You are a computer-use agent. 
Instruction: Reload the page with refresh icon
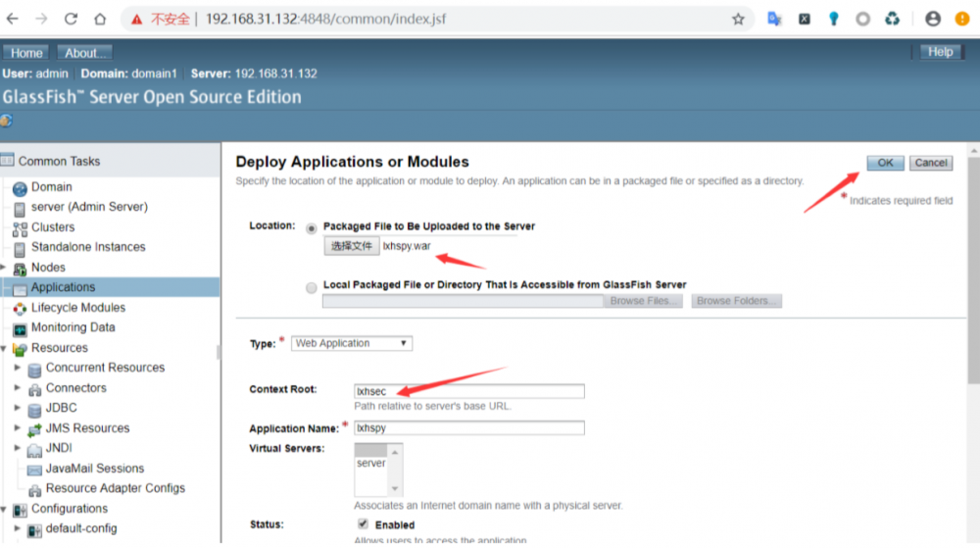71,19
